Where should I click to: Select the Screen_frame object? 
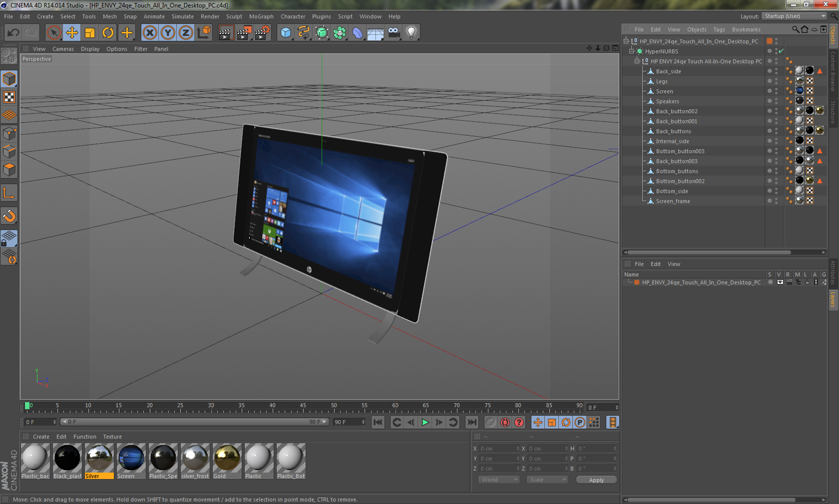[x=673, y=201]
